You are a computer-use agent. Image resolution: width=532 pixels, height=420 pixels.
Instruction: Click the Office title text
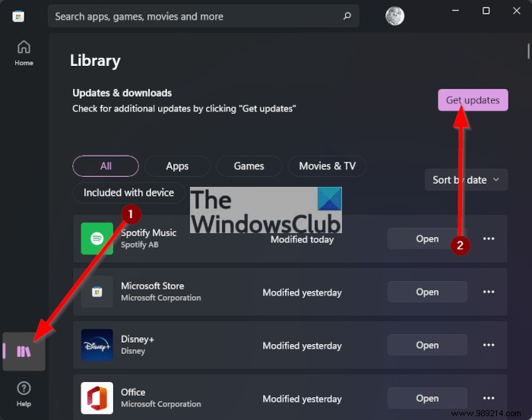[x=133, y=392]
